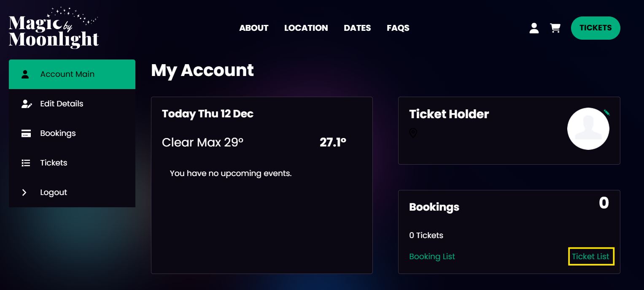Image resolution: width=644 pixels, height=290 pixels.
Task: Click the green TICKETS button
Action: 595,28
